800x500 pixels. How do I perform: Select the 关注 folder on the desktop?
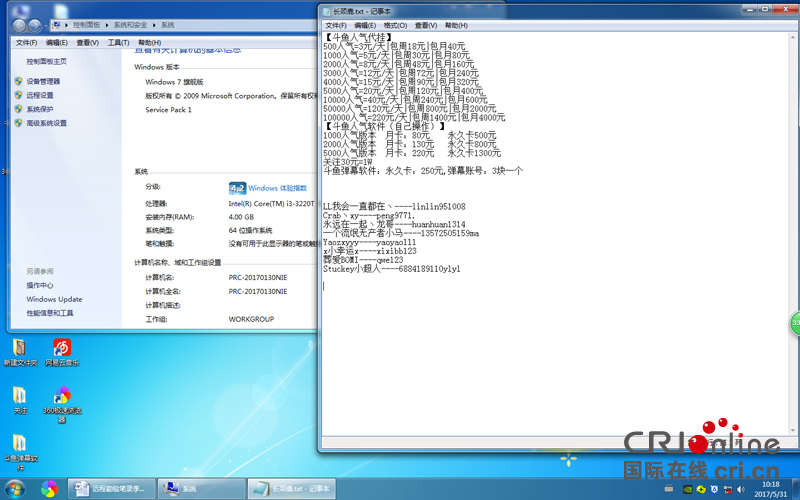(20, 400)
